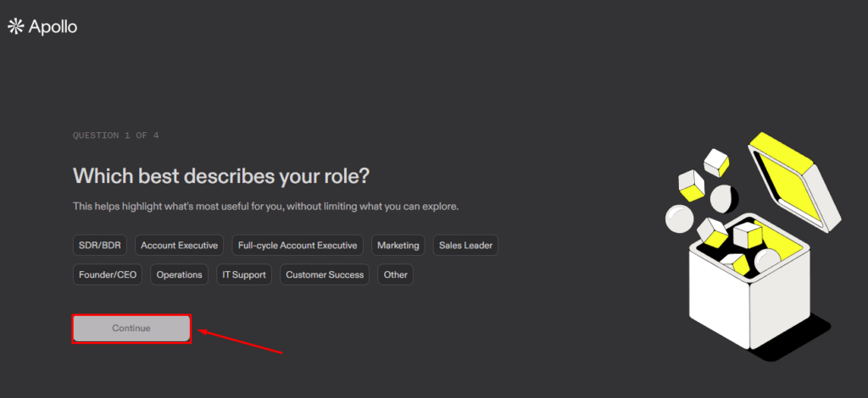The height and width of the screenshot is (398, 868).
Task: Choose the Other role option
Action: click(x=395, y=274)
